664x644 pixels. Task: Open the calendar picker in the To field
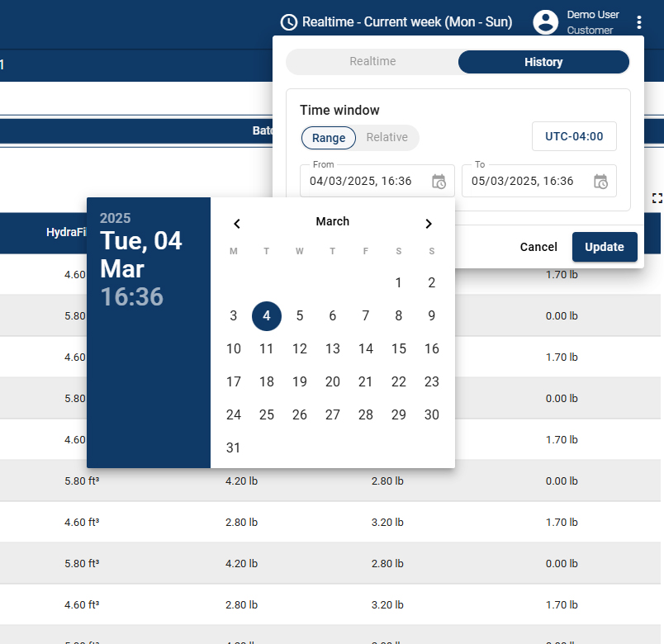[x=600, y=181]
